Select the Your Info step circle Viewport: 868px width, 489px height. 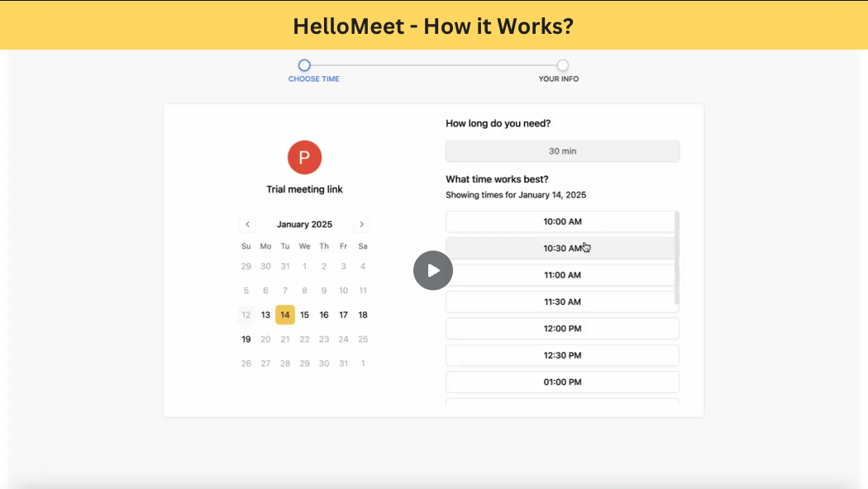click(562, 65)
